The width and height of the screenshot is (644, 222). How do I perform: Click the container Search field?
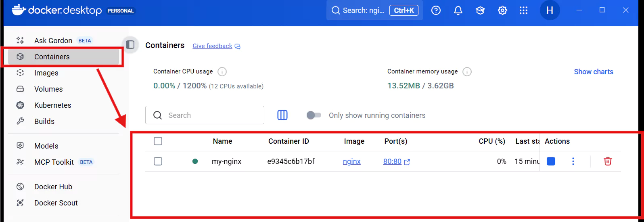tap(205, 115)
